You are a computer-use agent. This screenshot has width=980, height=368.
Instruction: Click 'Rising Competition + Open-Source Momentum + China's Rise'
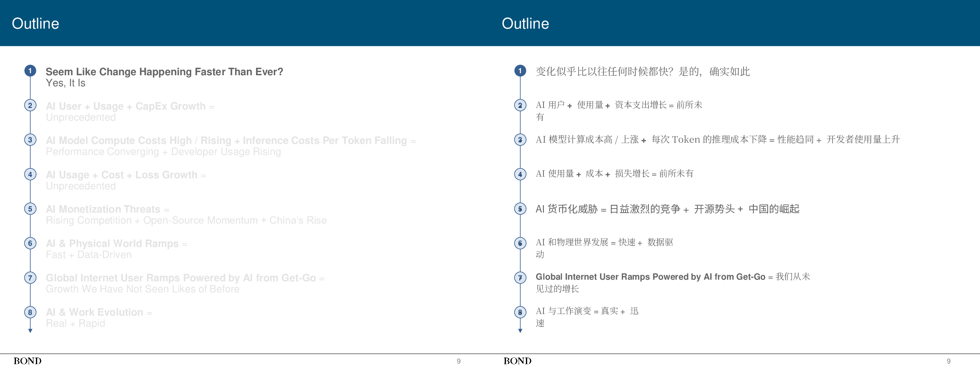(x=186, y=220)
